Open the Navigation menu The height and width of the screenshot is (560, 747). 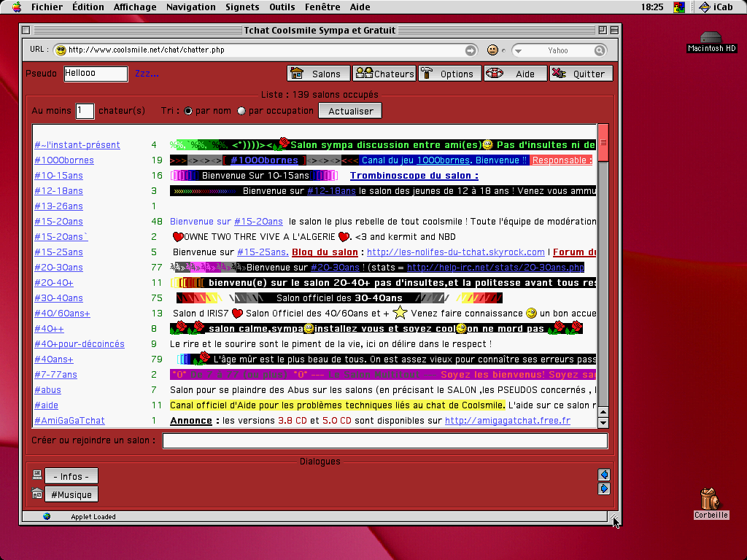point(190,7)
